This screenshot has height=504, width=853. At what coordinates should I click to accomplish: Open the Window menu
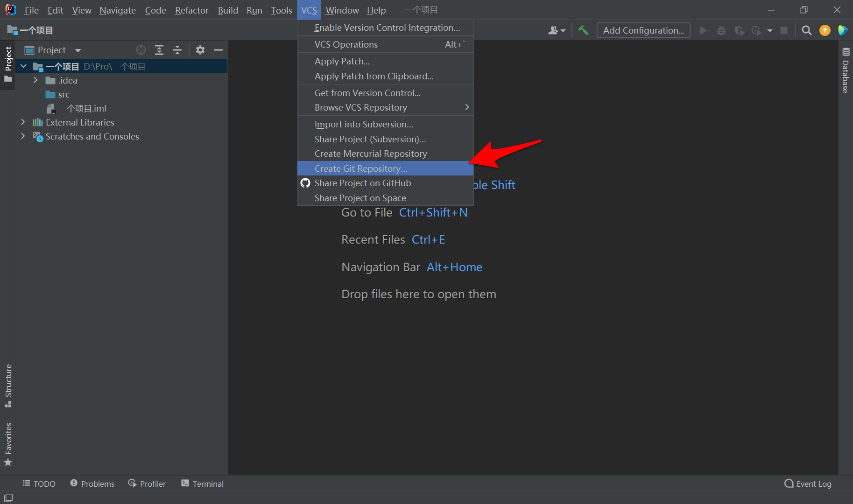click(x=342, y=10)
